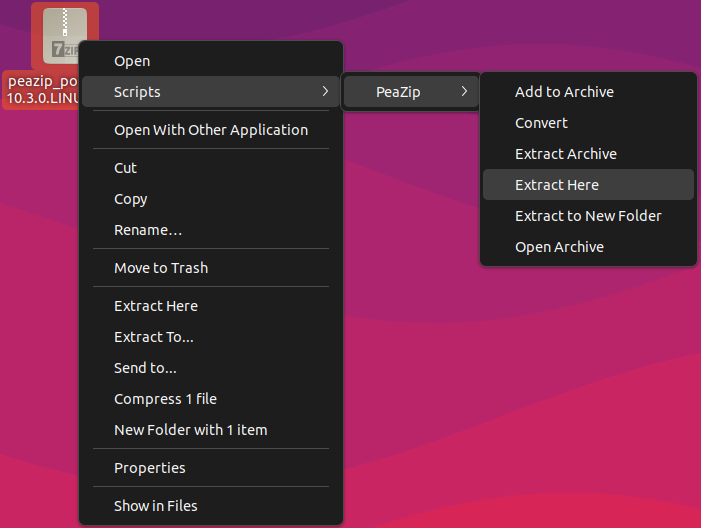Viewport: 701px width, 528px height.
Task: Choose Convert in the PeaZip submenu
Action: [588, 122]
